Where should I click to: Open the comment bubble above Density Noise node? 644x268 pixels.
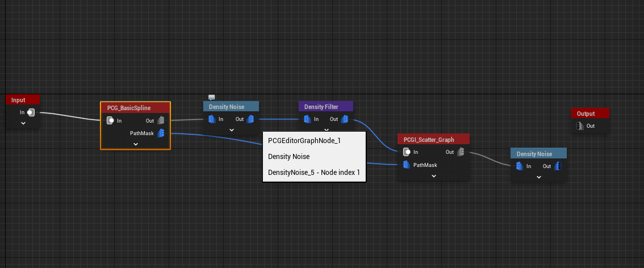[211, 97]
